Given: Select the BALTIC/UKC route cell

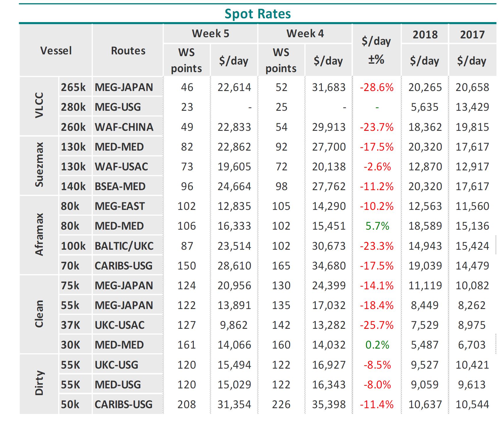Looking at the screenshot, I should [127, 246].
